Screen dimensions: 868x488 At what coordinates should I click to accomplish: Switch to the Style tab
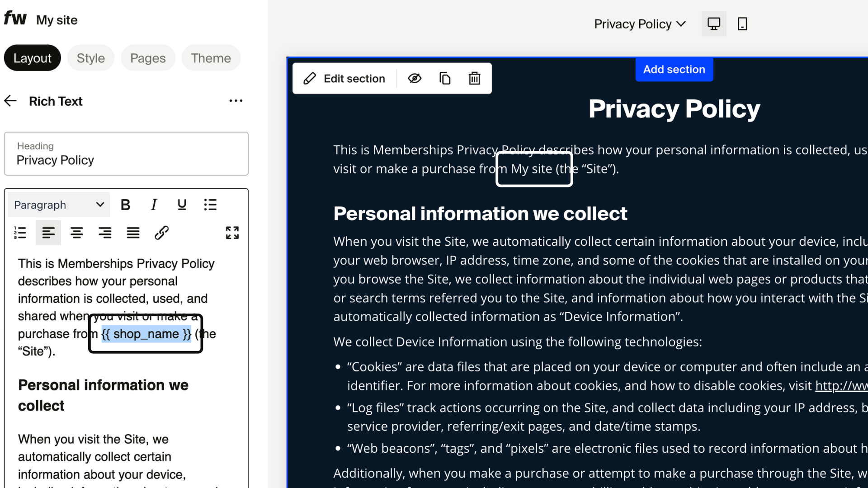point(90,58)
